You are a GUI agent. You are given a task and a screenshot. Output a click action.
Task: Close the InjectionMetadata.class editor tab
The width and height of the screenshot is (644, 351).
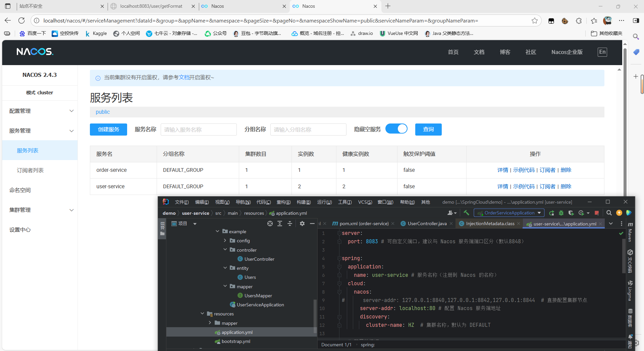click(x=519, y=223)
